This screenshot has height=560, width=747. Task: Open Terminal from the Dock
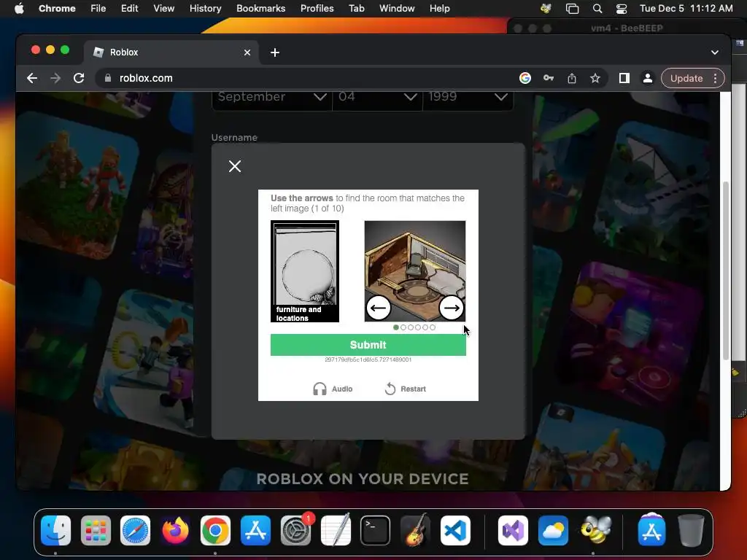pos(376,530)
